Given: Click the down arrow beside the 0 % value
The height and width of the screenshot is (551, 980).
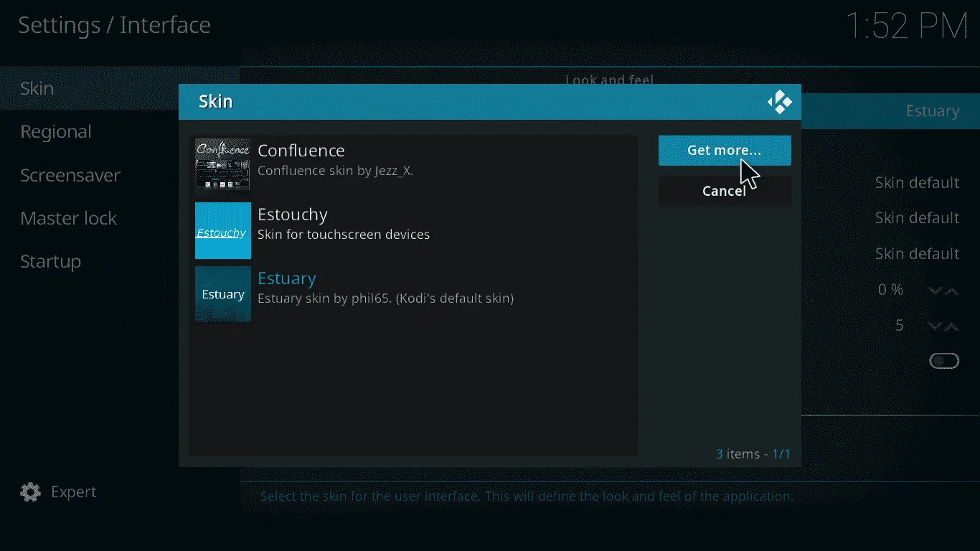Looking at the screenshot, I should pyautogui.click(x=935, y=291).
